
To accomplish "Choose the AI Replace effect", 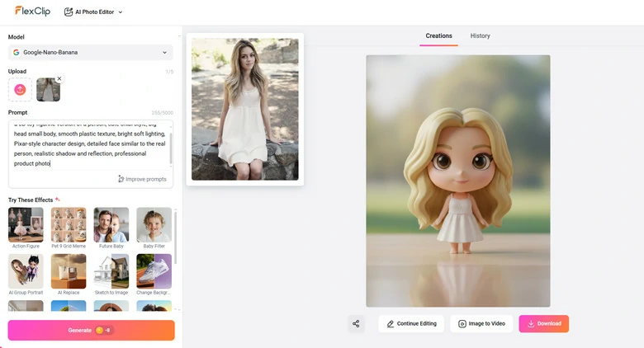I will (69, 274).
